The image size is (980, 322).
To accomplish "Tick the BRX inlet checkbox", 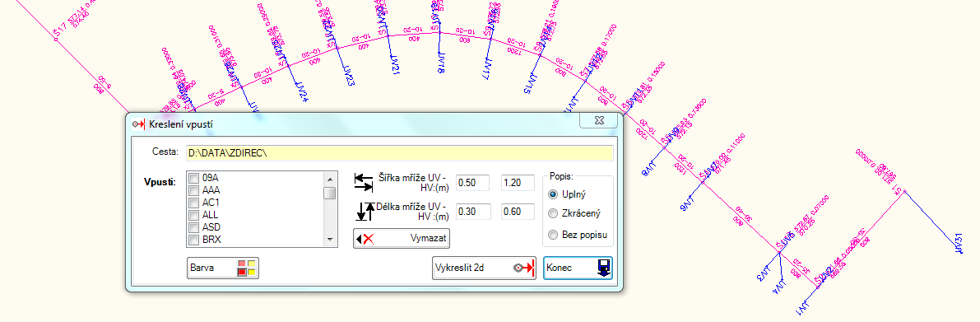I will [193, 240].
